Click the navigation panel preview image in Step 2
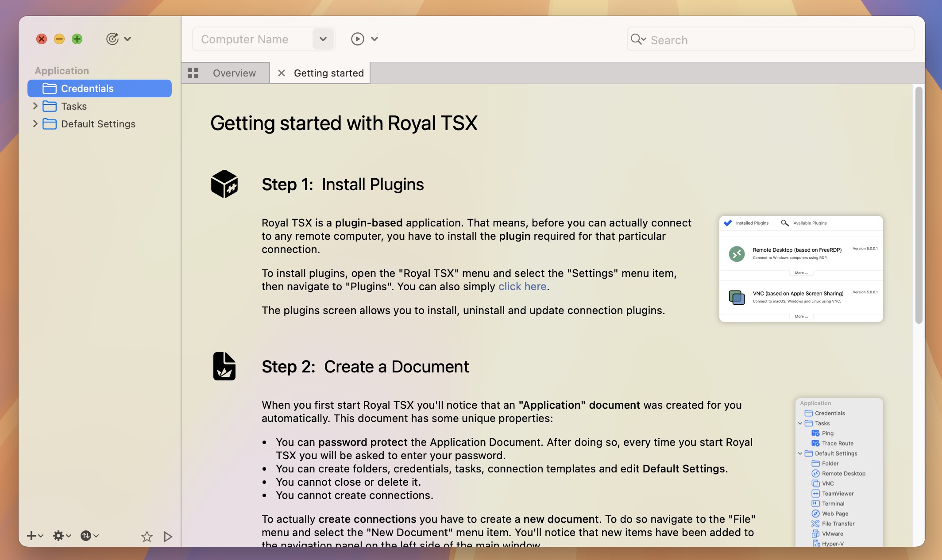Screen dimensions: 942x560 [x=839, y=472]
